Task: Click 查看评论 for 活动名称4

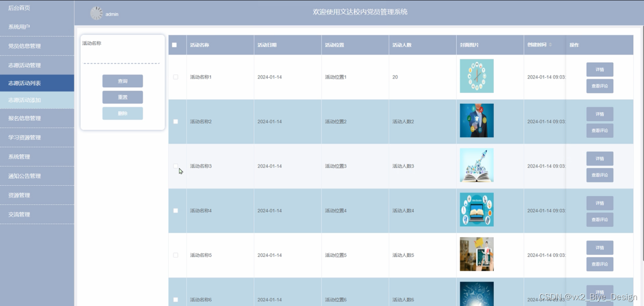Action: (600, 219)
